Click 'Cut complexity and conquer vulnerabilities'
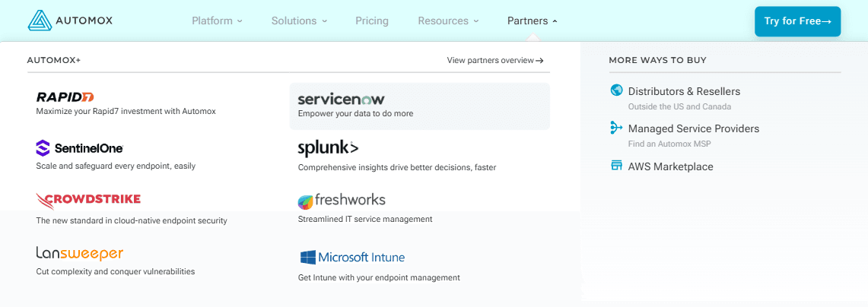 [x=115, y=271]
